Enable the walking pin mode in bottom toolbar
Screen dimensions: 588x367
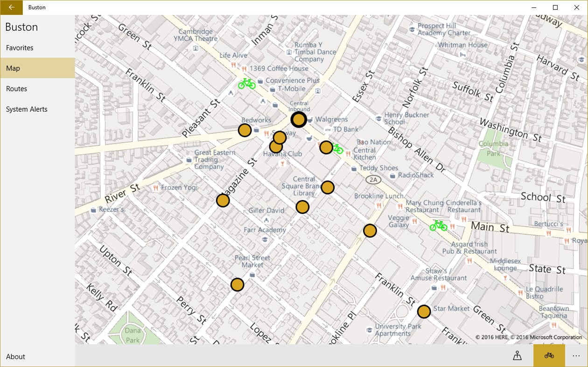(518, 355)
